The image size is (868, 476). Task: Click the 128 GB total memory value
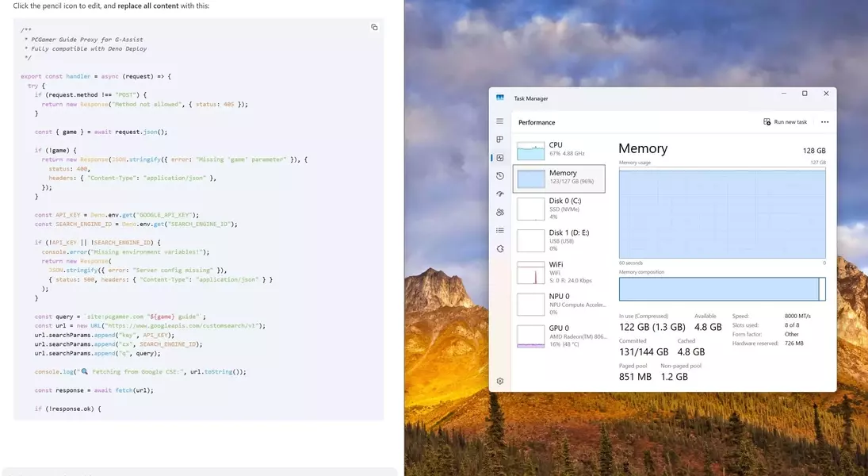pos(814,151)
